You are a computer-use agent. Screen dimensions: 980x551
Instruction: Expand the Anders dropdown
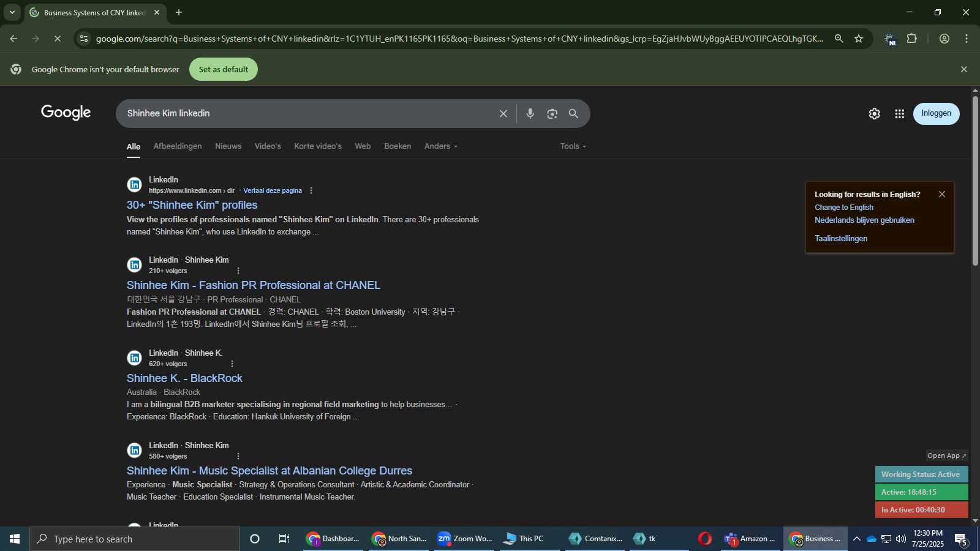pos(441,146)
